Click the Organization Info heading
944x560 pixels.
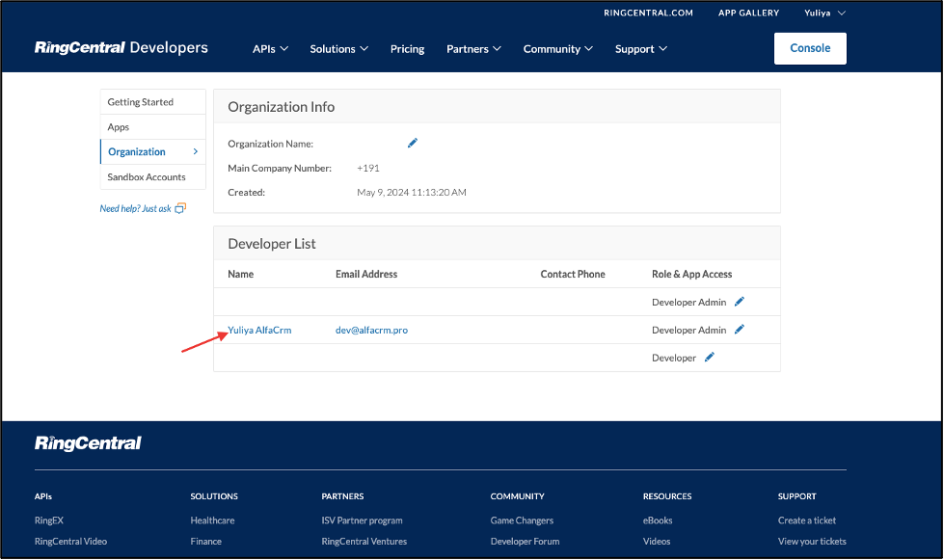point(282,106)
